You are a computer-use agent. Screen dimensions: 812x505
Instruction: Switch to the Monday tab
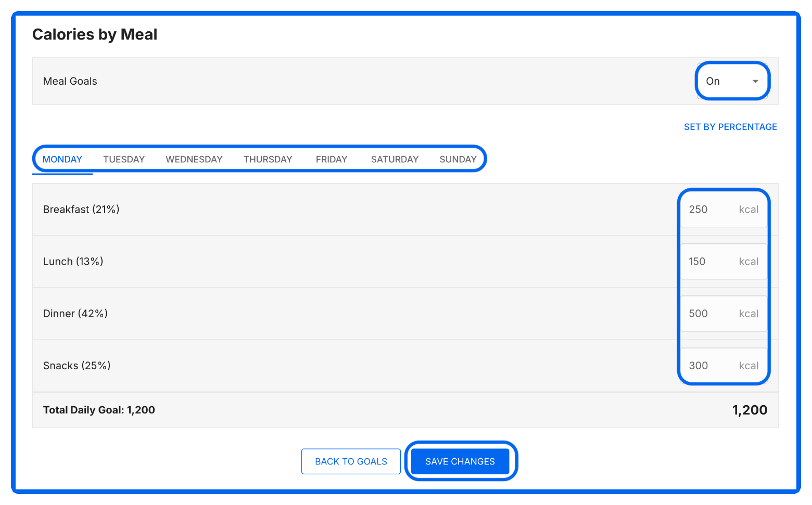[62, 159]
